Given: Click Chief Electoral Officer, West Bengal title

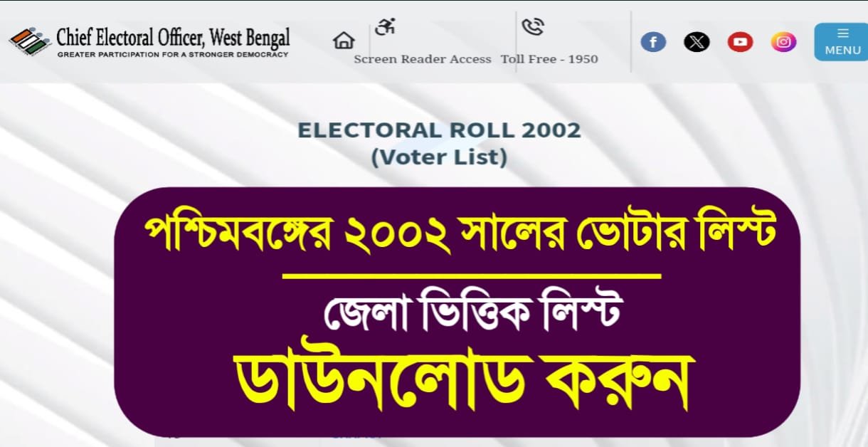Looking at the screenshot, I should point(174,37).
